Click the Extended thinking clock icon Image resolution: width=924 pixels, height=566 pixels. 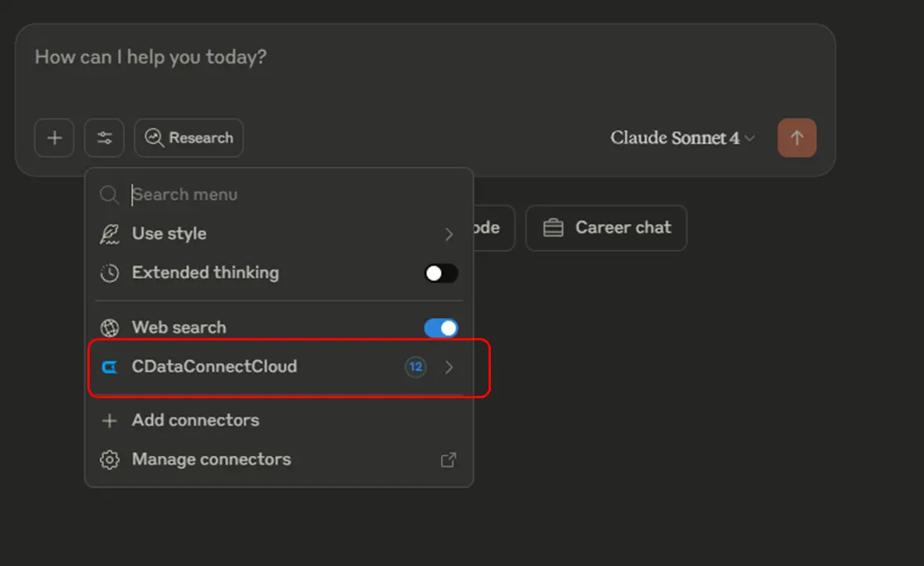pyautogui.click(x=110, y=273)
